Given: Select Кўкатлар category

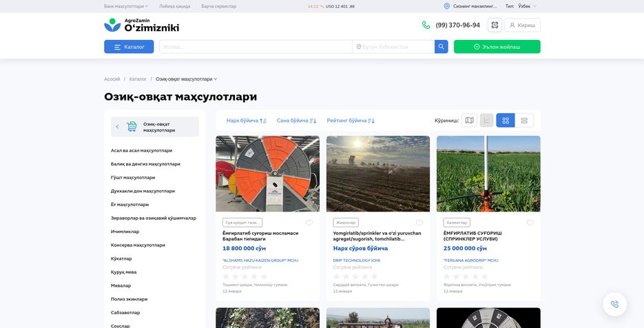Looking at the screenshot, I should [x=121, y=258].
